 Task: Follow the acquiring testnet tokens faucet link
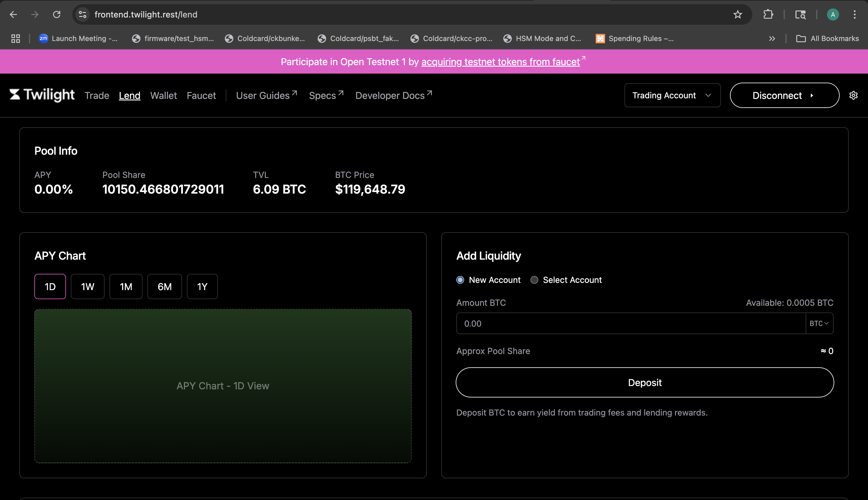500,62
